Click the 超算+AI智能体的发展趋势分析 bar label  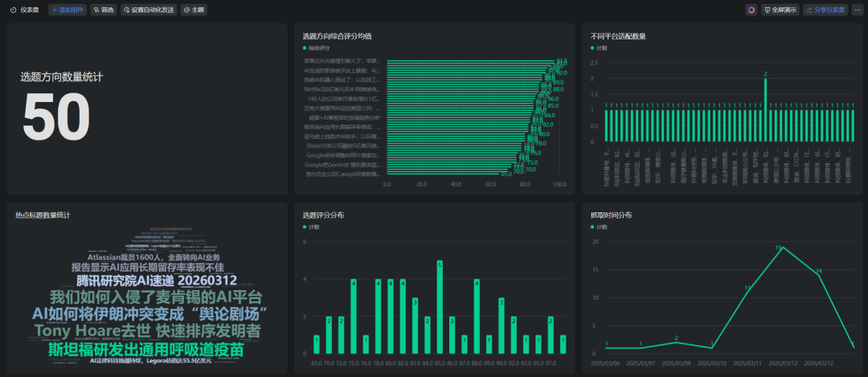346,117
